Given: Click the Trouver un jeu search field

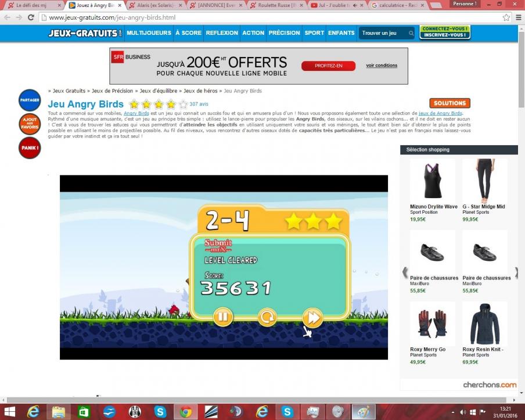Looking at the screenshot, I should point(383,33).
